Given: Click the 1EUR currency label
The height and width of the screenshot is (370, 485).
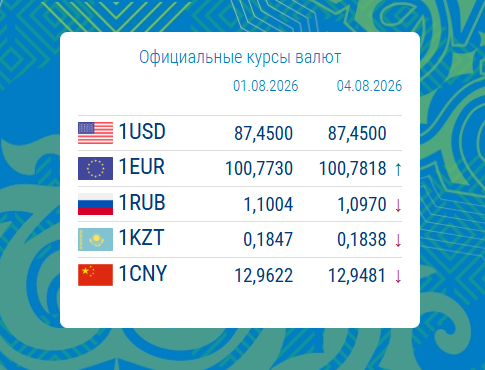Looking at the screenshot, I should [142, 167].
